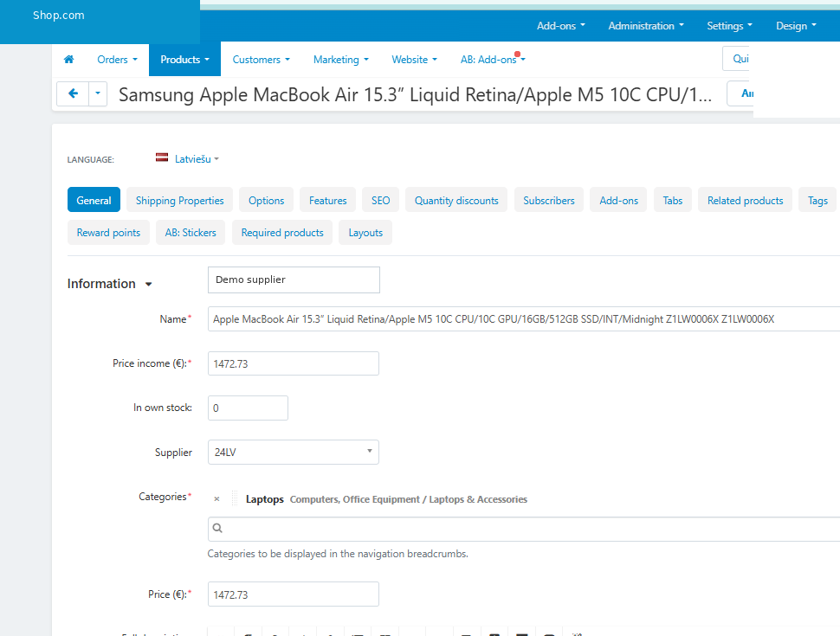The height and width of the screenshot is (636, 840).
Task: Click the product Name field
Action: click(x=524, y=319)
